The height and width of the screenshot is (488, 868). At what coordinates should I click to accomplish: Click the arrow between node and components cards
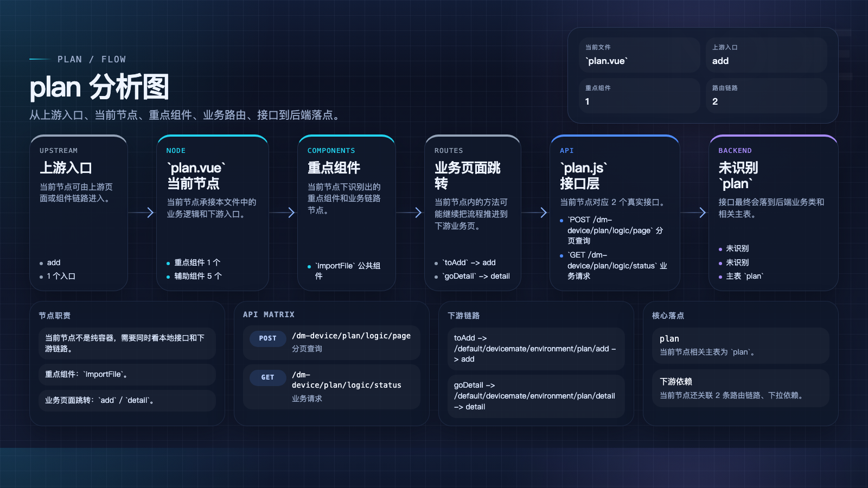[x=283, y=213]
